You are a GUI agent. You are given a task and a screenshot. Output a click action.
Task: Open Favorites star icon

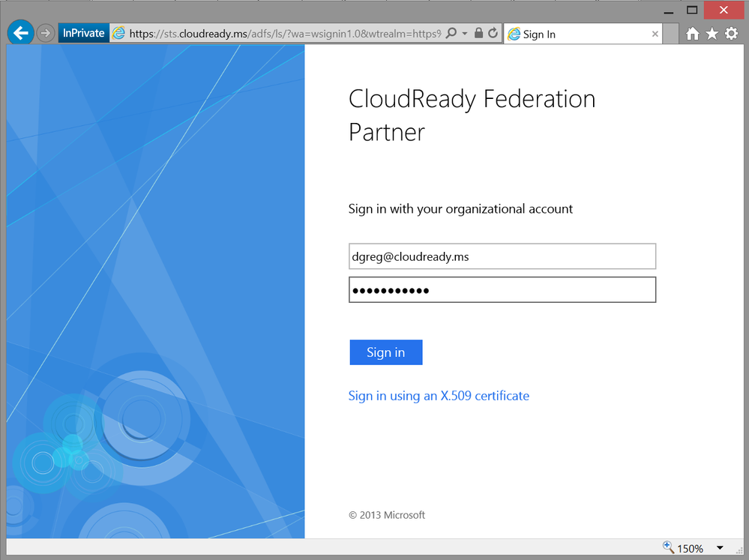click(712, 34)
